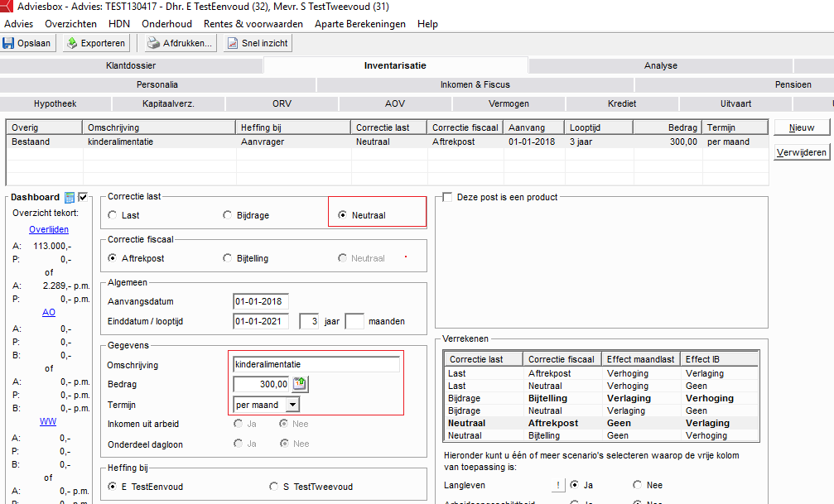Image resolution: width=834 pixels, height=504 pixels.
Task: Open the Rentes & voorwaarden menu
Action: 253,24
